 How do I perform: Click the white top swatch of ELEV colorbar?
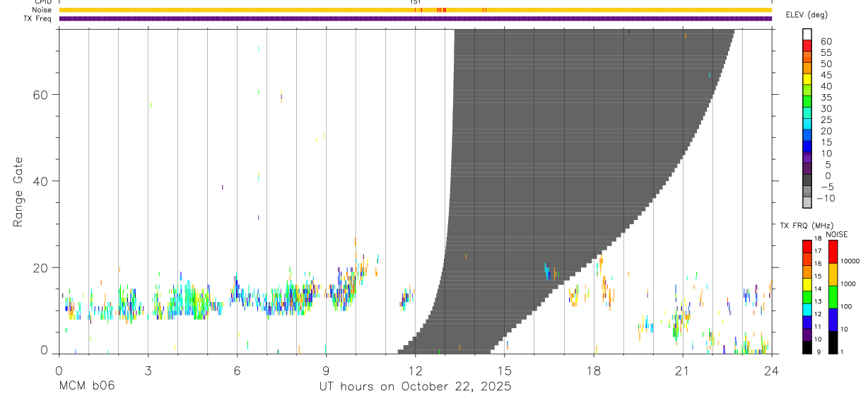807,35
